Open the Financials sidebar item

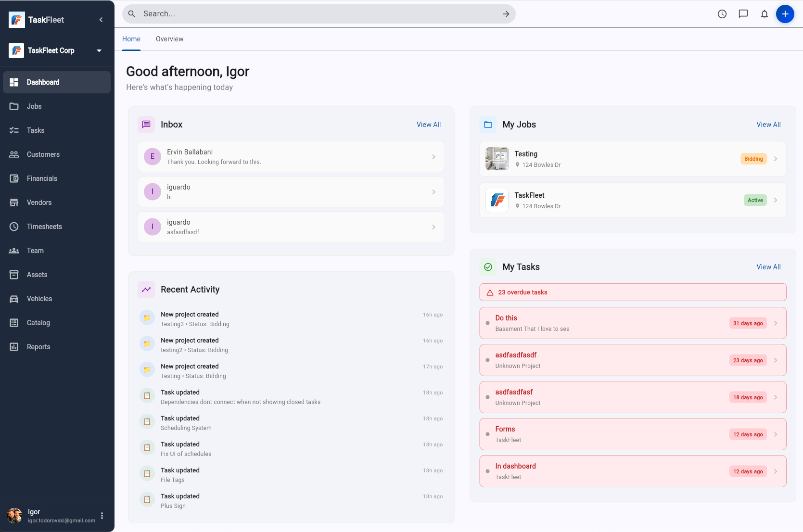click(42, 178)
